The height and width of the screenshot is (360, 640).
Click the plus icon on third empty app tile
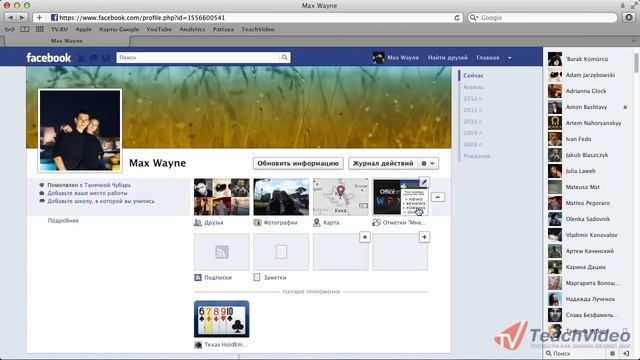coord(364,237)
